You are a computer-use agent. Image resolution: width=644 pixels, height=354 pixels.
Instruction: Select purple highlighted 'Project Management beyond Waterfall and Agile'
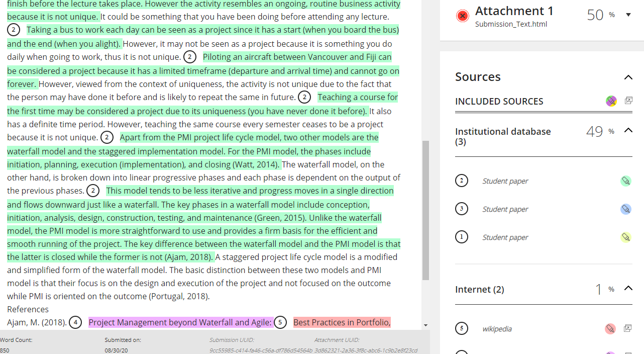tap(180, 322)
